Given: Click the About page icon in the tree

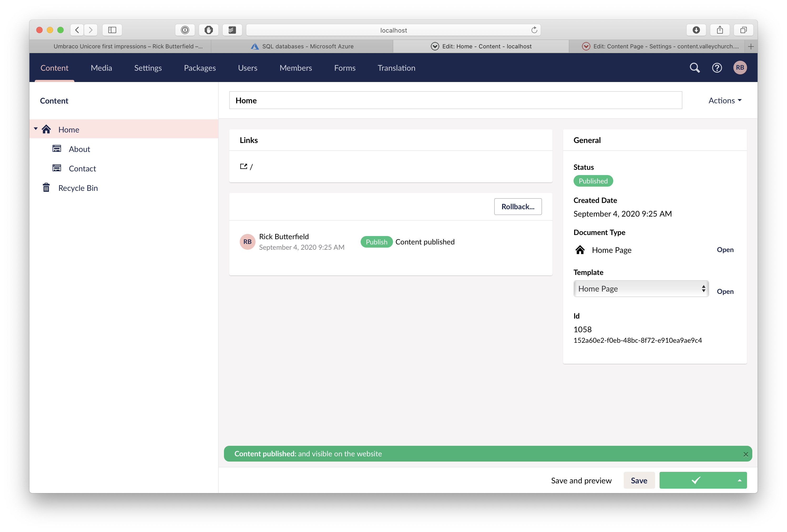Looking at the screenshot, I should tap(57, 148).
